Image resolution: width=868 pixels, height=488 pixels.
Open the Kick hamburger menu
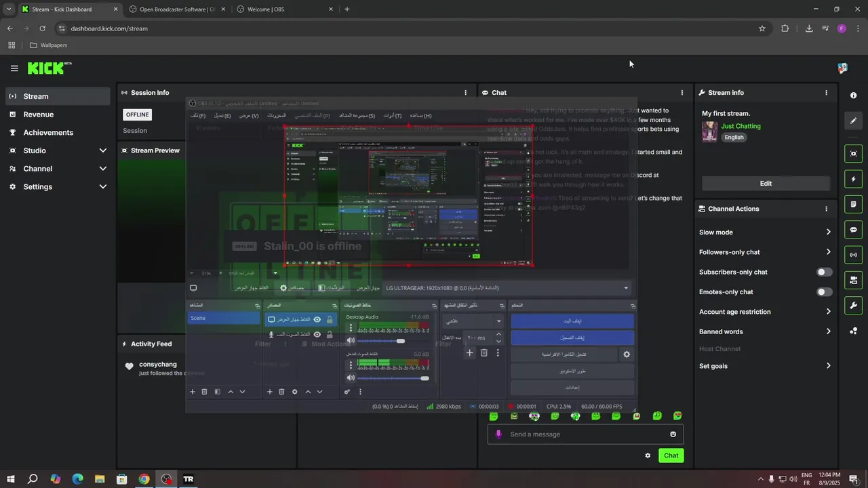14,68
